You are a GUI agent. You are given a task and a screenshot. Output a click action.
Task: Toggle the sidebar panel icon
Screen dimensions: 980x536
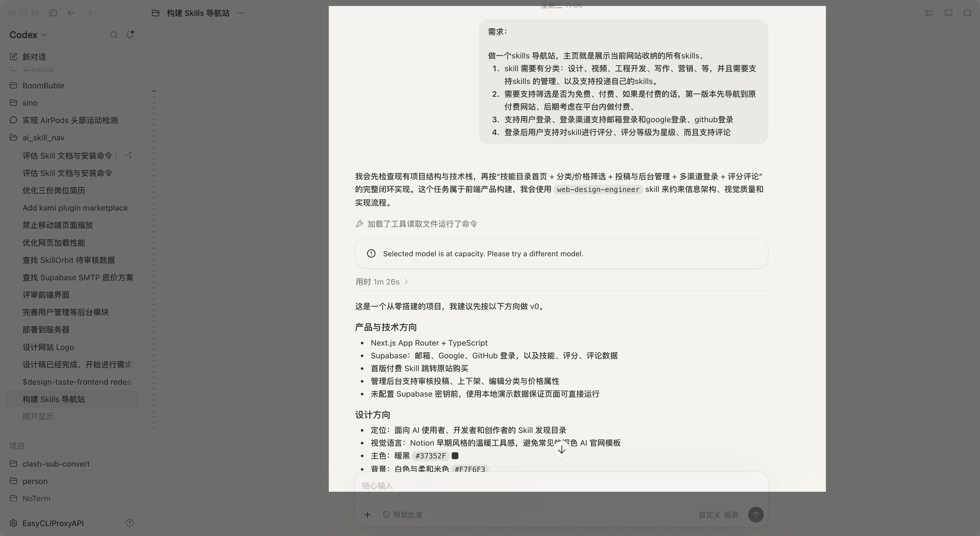[x=53, y=13]
